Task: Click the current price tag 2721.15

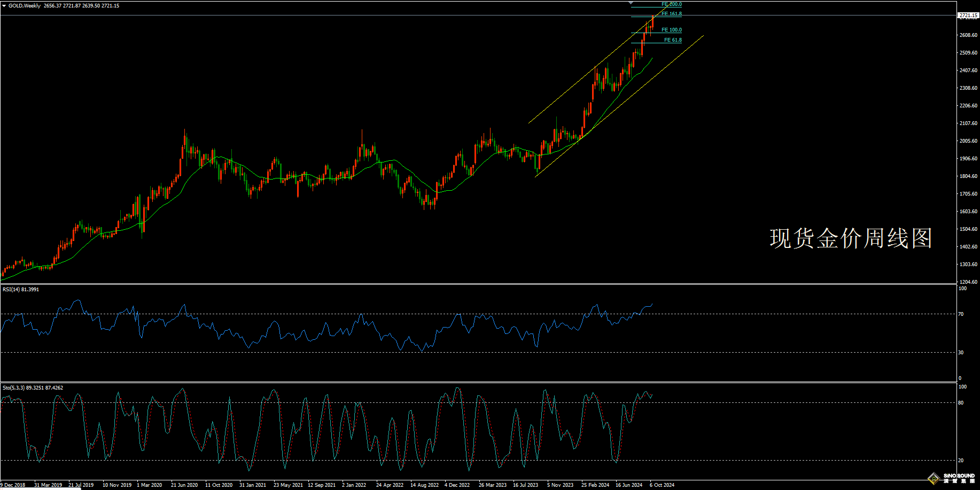Action: coord(968,15)
